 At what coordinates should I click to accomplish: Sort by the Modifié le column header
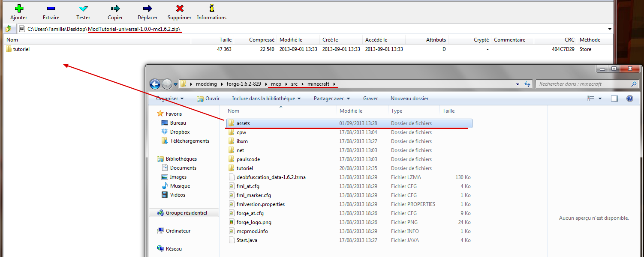[x=351, y=111]
